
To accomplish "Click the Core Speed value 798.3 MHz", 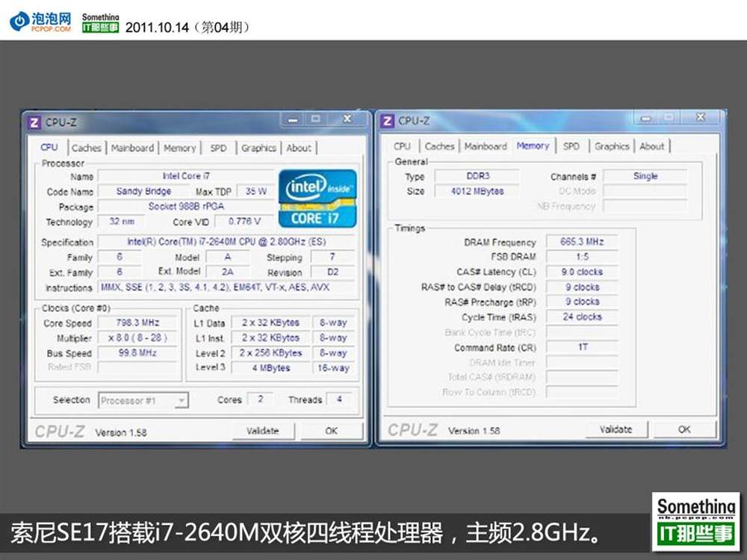I will [137, 323].
